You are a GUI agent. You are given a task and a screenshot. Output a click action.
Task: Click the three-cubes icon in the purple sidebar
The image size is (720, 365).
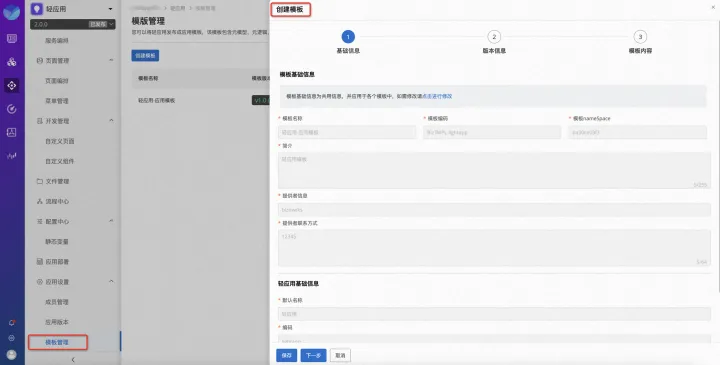pyautogui.click(x=12, y=62)
